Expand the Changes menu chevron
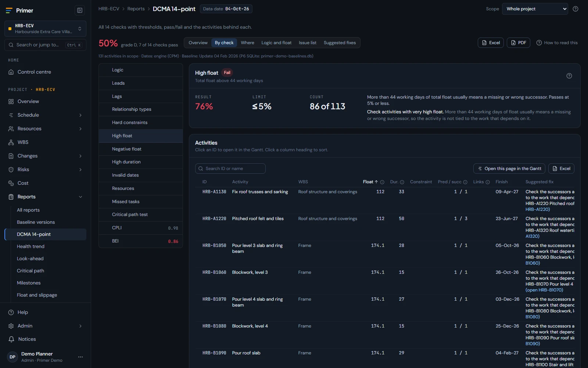588x368 pixels. [80, 156]
